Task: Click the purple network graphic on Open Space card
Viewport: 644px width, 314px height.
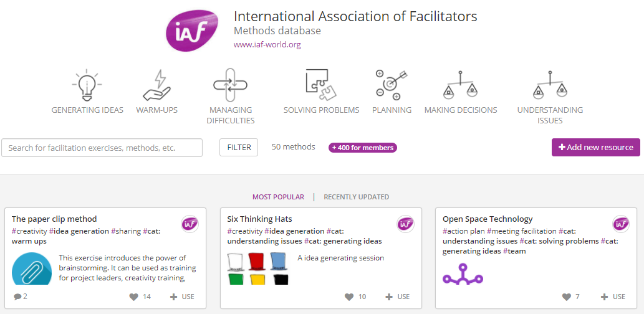Action: pyautogui.click(x=463, y=274)
